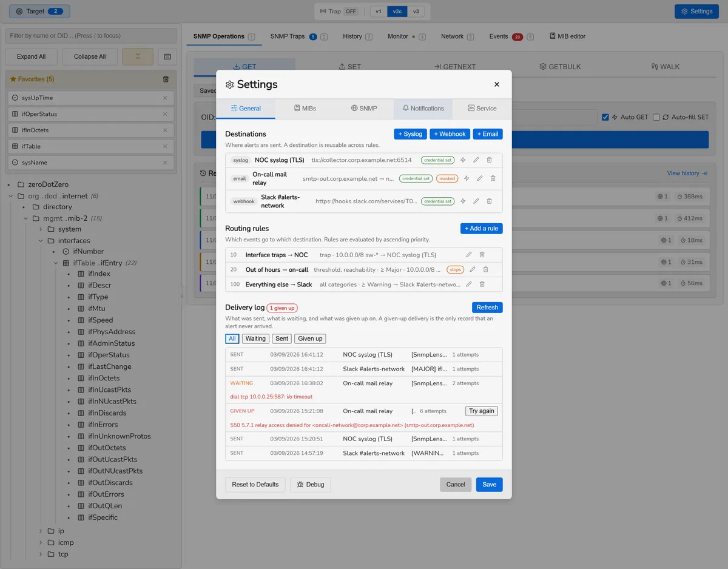This screenshot has height=569, width=728.
Task: Open the SNMP Traps tab
Action: click(298, 36)
